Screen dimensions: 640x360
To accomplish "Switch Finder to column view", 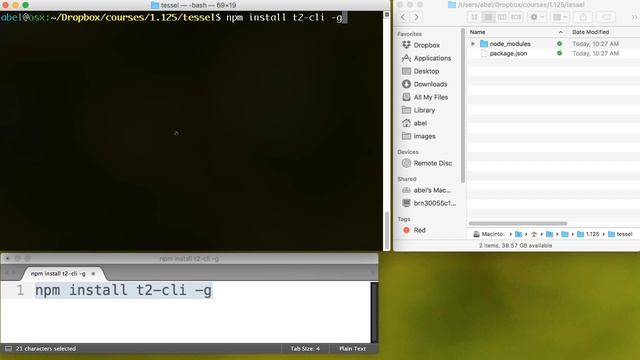I will 502,17.
